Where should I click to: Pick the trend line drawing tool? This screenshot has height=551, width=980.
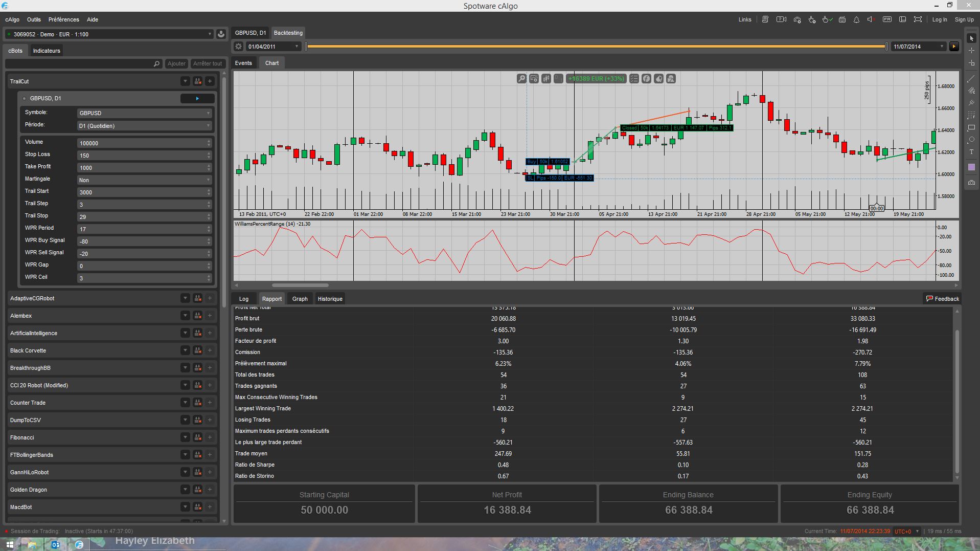[x=971, y=78]
